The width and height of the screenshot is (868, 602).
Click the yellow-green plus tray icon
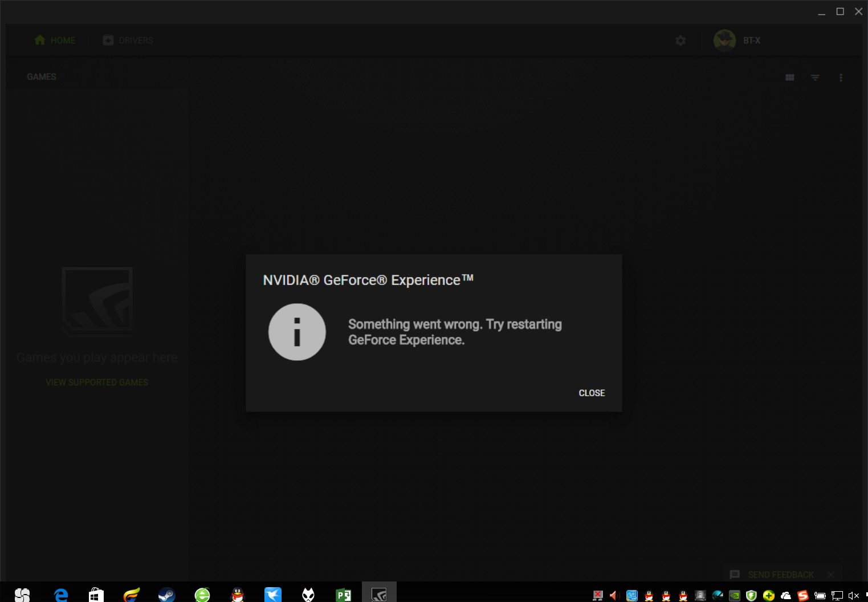[769, 596]
